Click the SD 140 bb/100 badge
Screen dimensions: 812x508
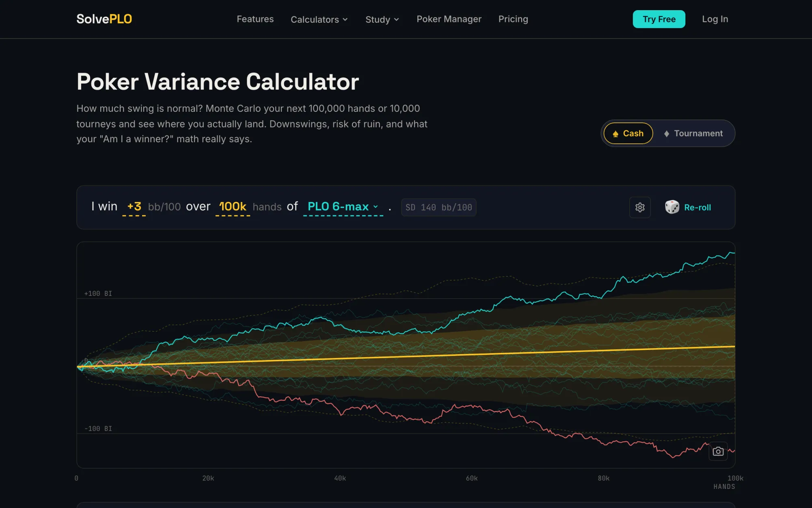point(438,207)
